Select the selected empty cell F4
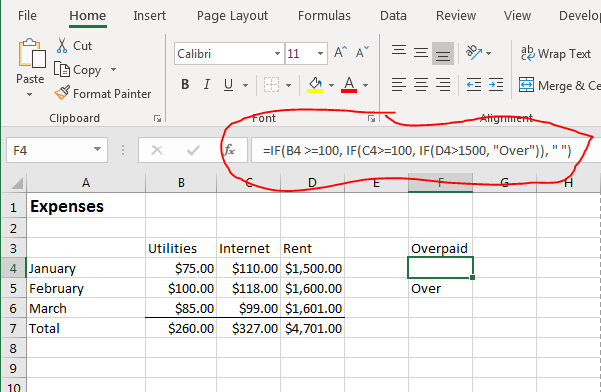601x392 pixels. point(440,268)
